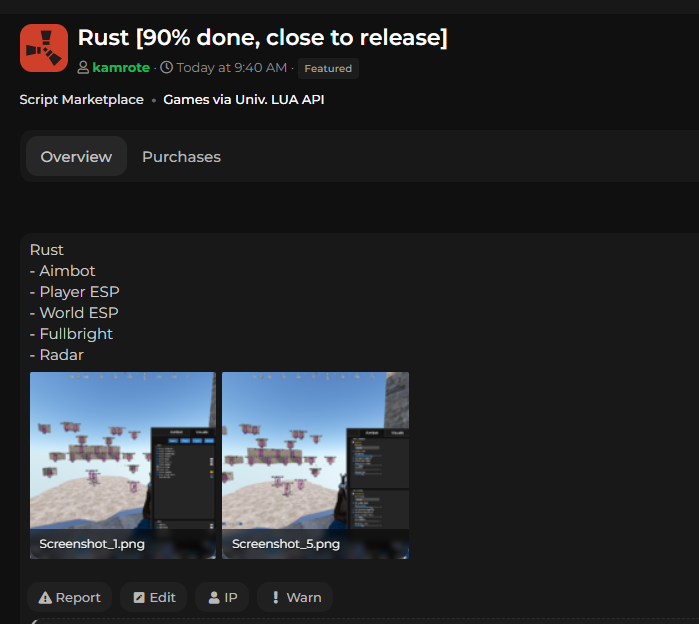Click the '- Player ESP' feature line
The height and width of the screenshot is (624, 699).
pos(74,291)
